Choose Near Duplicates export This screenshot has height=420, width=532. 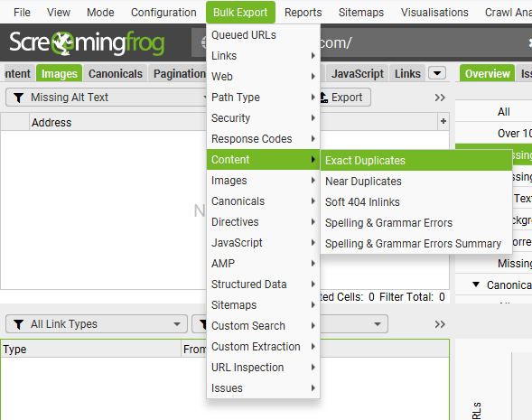coord(416,182)
